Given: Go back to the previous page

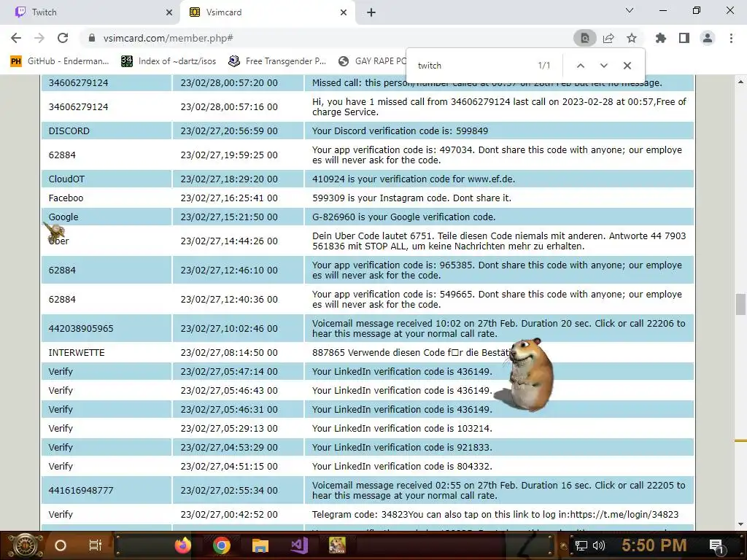Looking at the screenshot, I should [x=16, y=38].
